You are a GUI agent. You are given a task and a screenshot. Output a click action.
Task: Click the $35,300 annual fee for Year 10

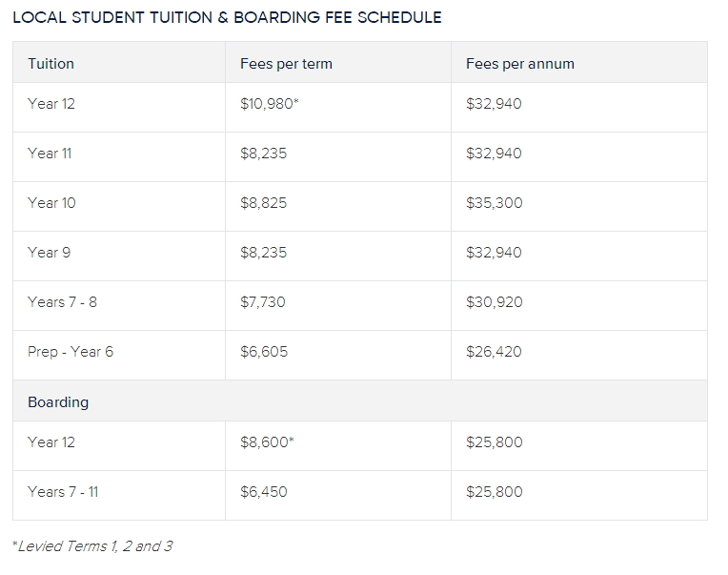494,203
